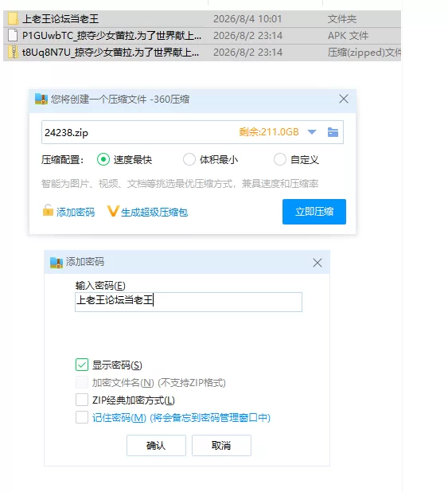Click the 确认 button
This screenshot has width=448, height=492.
tap(156, 445)
